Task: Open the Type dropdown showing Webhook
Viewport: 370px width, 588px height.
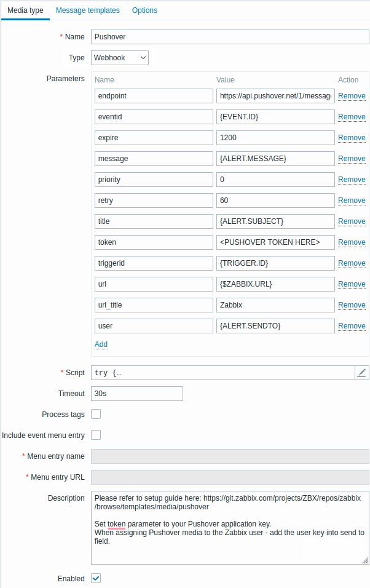Action: [x=120, y=58]
